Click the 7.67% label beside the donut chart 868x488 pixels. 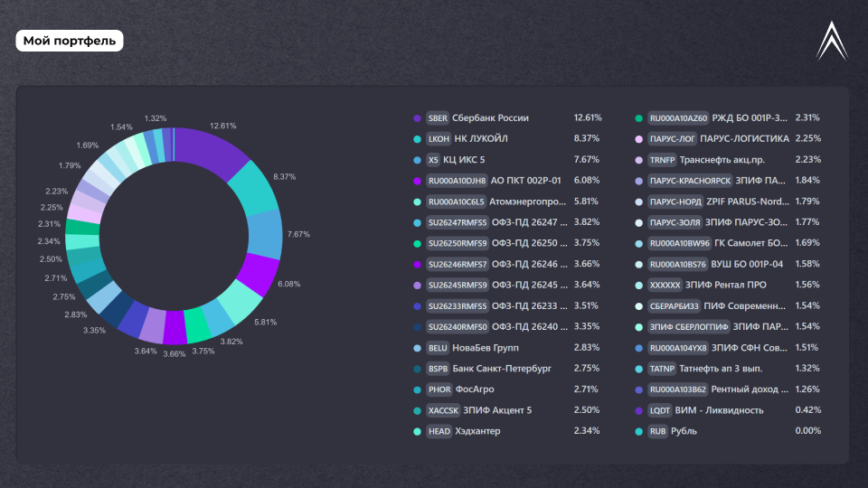tap(298, 235)
